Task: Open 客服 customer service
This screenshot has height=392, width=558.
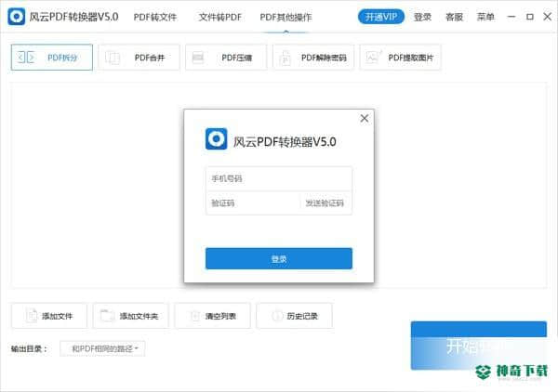Action: [454, 17]
